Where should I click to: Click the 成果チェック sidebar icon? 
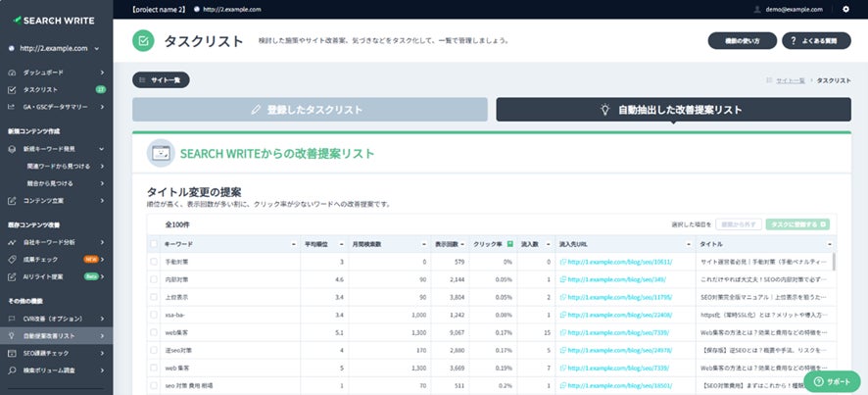click(x=12, y=259)
